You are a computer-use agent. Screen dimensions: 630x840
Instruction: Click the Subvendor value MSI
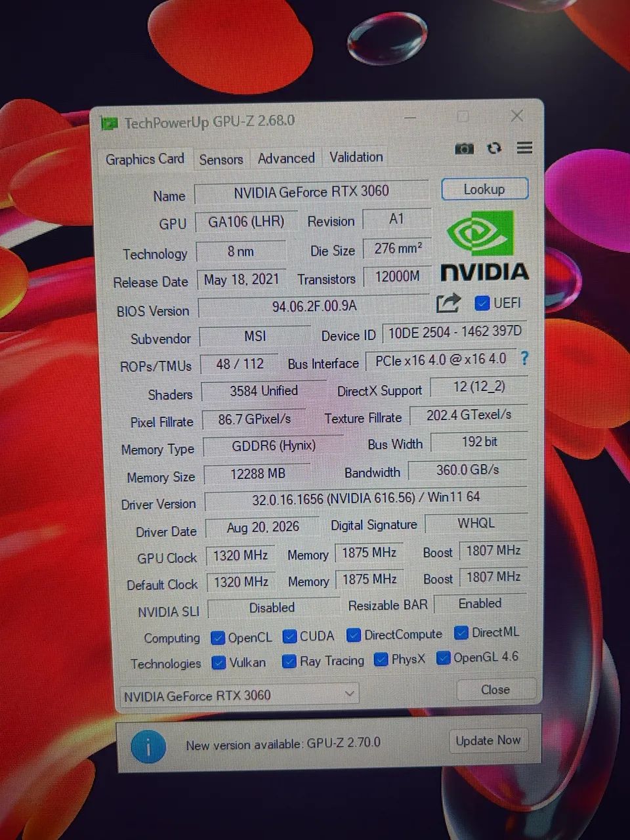point(255,336)
